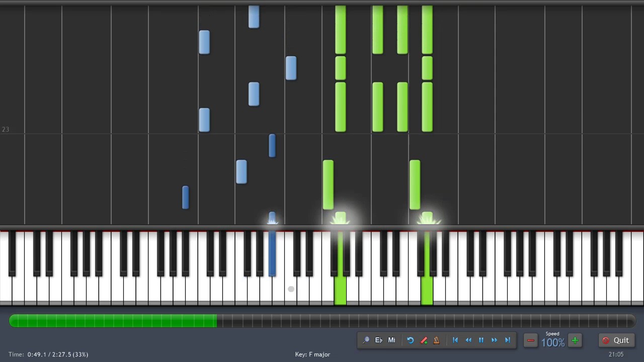
Task: Click the rewind double-arrow button
Action: click(x=468, y=340)
